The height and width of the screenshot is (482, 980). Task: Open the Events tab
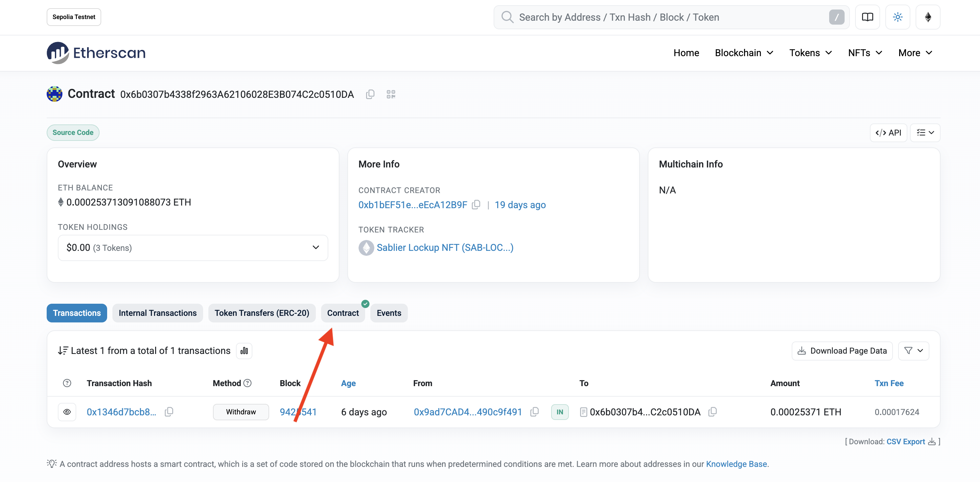click(x=389, y=313)
